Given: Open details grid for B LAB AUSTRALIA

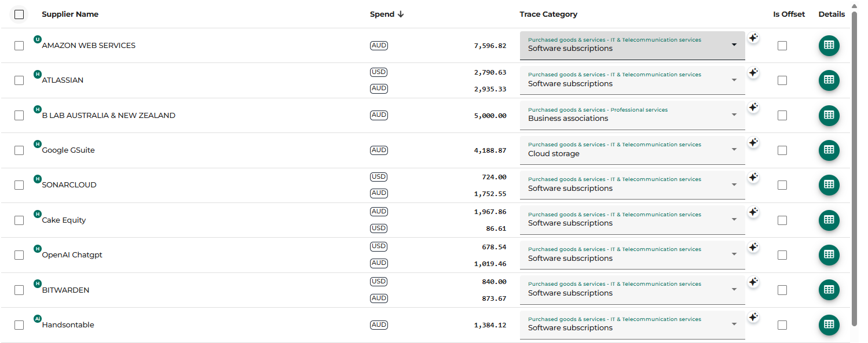Looking at the screenshot, I should [829, 116].
